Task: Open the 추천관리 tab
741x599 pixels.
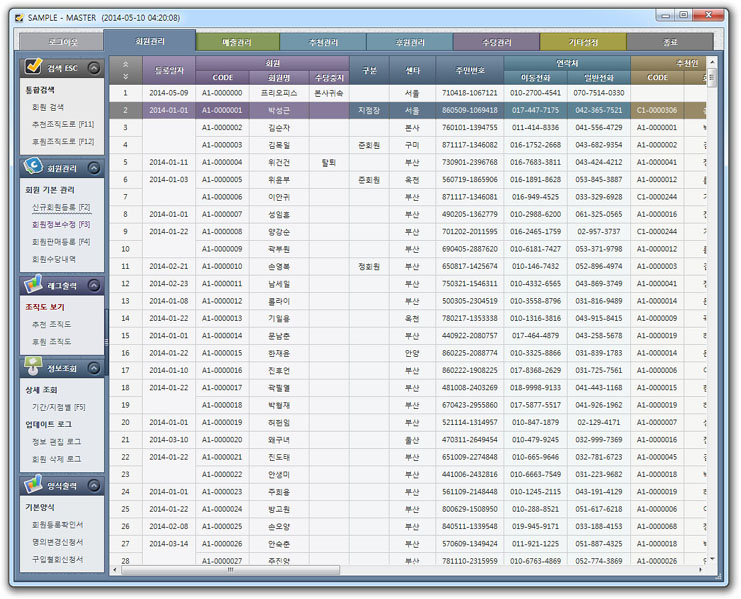Action: [x=323, y=42]
